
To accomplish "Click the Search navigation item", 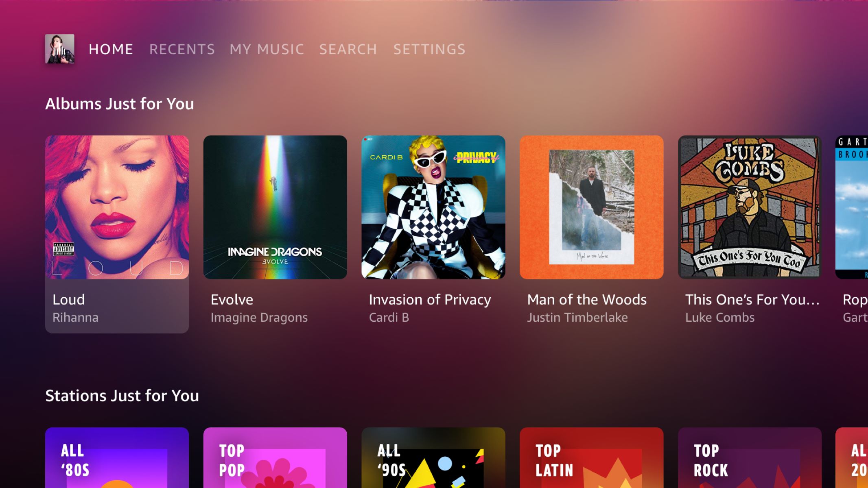I will tap(348, 49).
